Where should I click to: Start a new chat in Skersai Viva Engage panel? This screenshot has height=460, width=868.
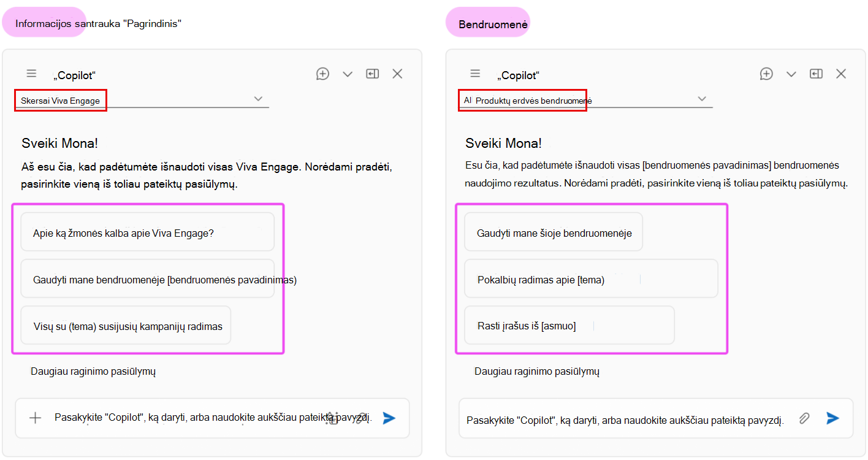tap(322, 74)
